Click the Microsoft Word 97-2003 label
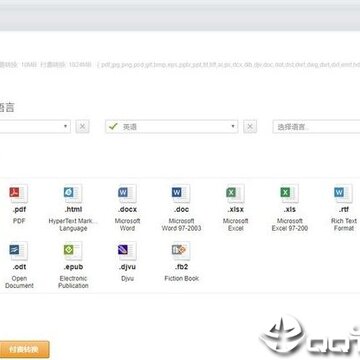 181,225
